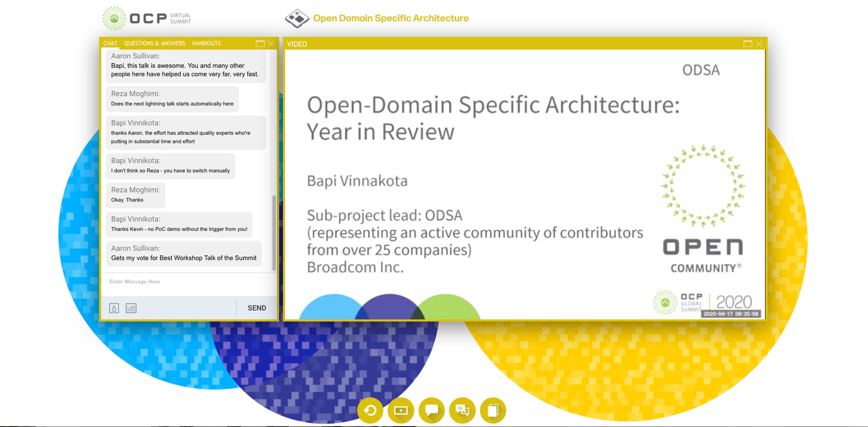Open the handouts document icon in bottom toolbar
Image resolution: width=868 pixels, height=427 pixels.
[x=493, y=410]
